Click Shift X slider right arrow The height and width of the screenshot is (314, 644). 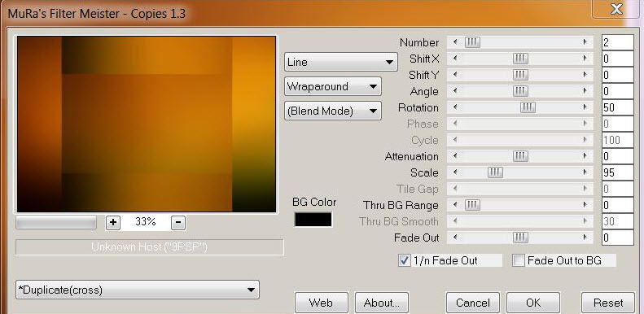coord(585,59)
